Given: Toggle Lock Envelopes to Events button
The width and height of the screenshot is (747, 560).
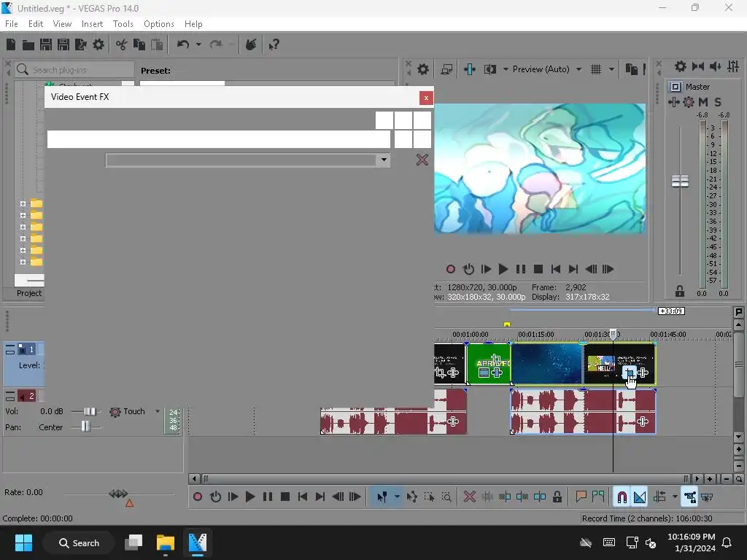Looking at the screenshot, I should click(690, 497).
